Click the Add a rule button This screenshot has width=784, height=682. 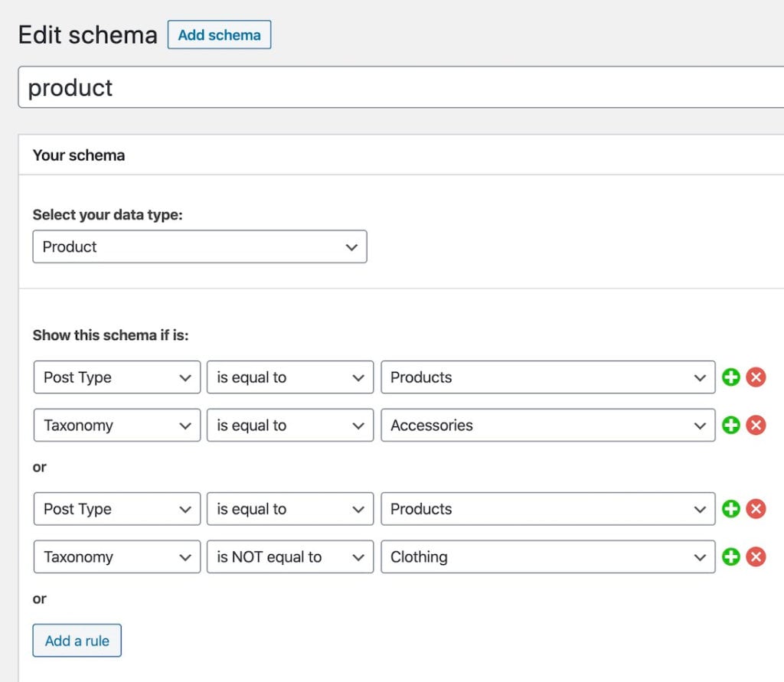click(x=77, y=640)
